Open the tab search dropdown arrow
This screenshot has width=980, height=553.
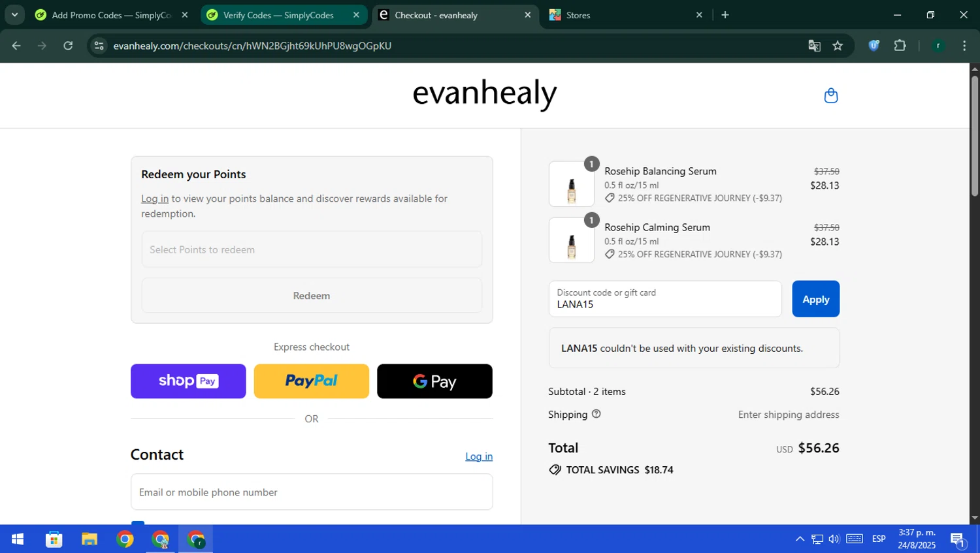(14, 14)
